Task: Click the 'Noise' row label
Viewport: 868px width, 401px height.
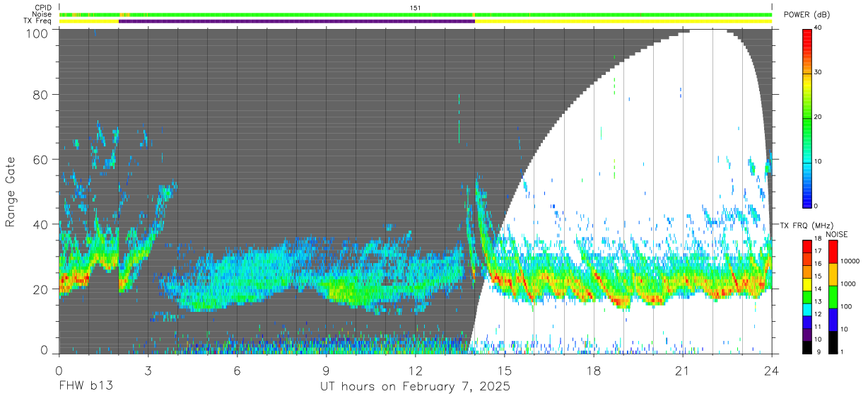Action: (42, 14)
